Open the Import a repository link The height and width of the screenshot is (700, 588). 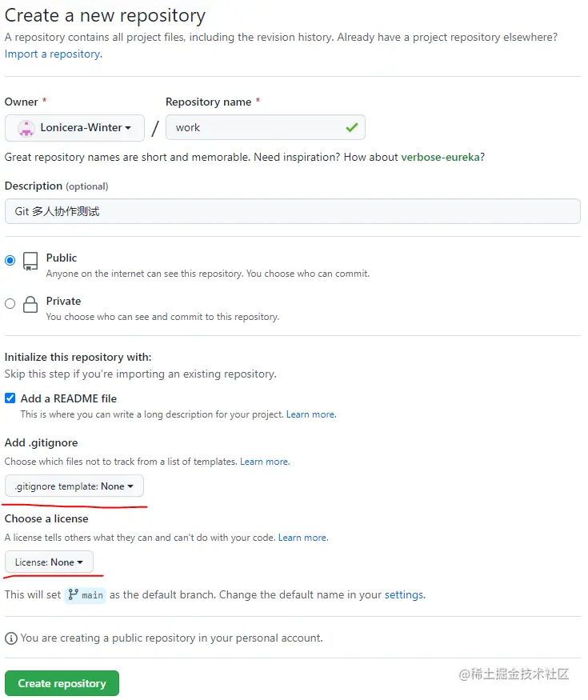tap(53, 54)
